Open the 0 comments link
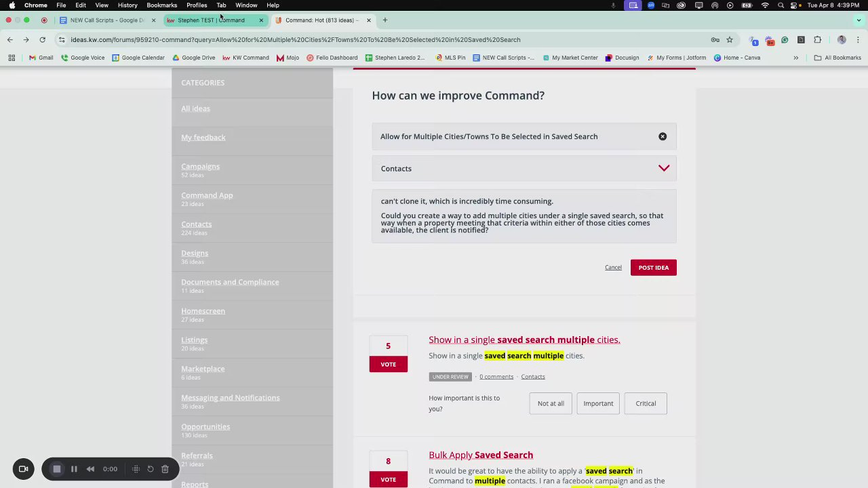The image size is (868, 488). (496, 377)
